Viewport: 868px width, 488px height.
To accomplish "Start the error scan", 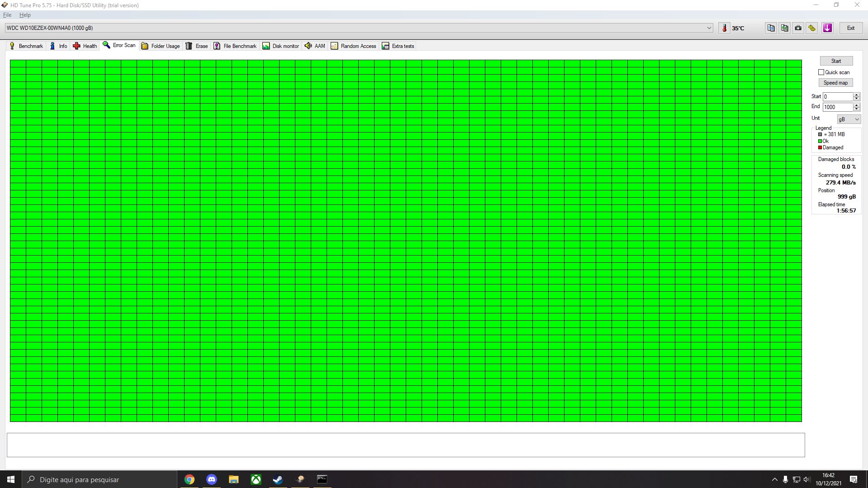I will (x=836, y=61).
